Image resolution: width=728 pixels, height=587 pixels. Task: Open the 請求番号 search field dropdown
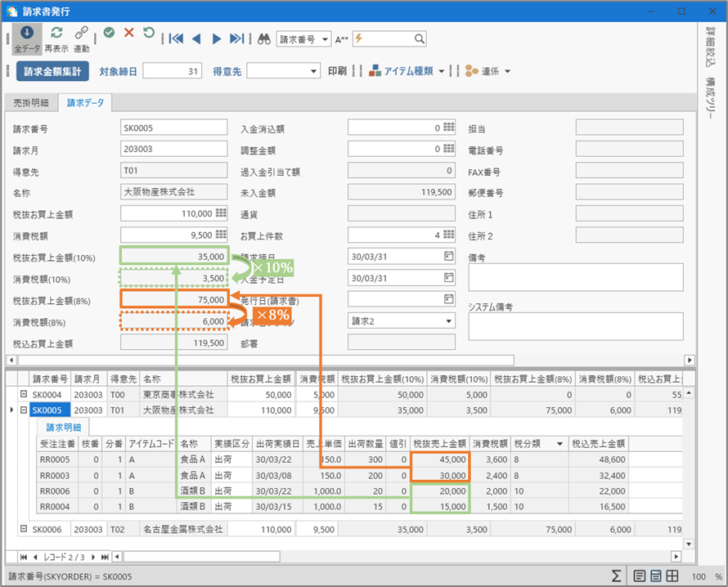pyautogui.click(x=326, y=38)
